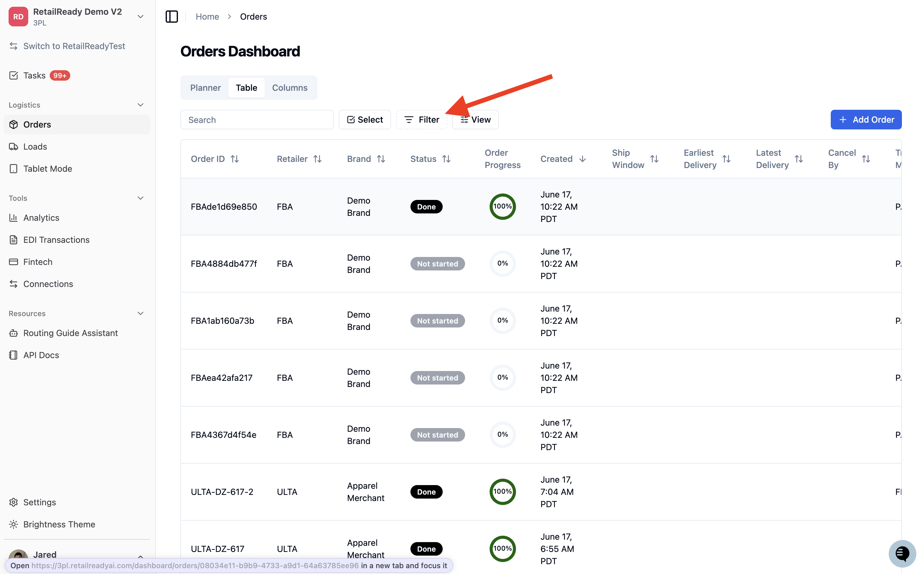Go to Home breadcrumb

[x=207, y=17]
